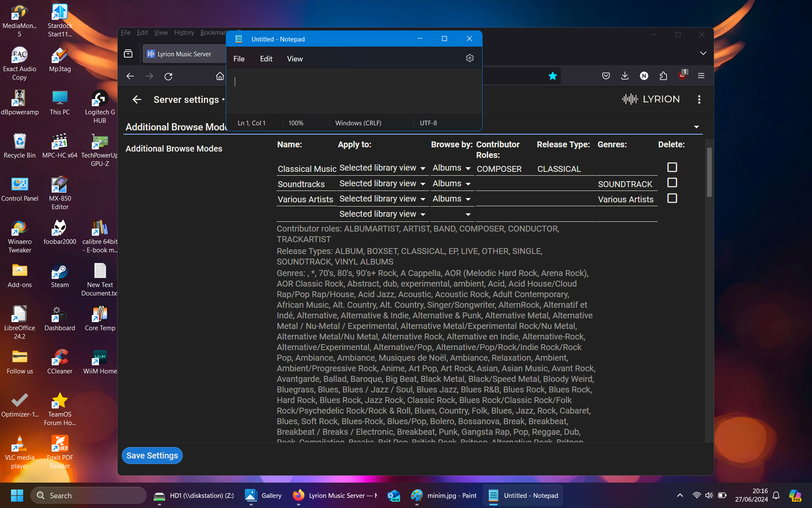
Task: Click Contributor Roles field containing COMPOSER
Action: click(505, 169)
